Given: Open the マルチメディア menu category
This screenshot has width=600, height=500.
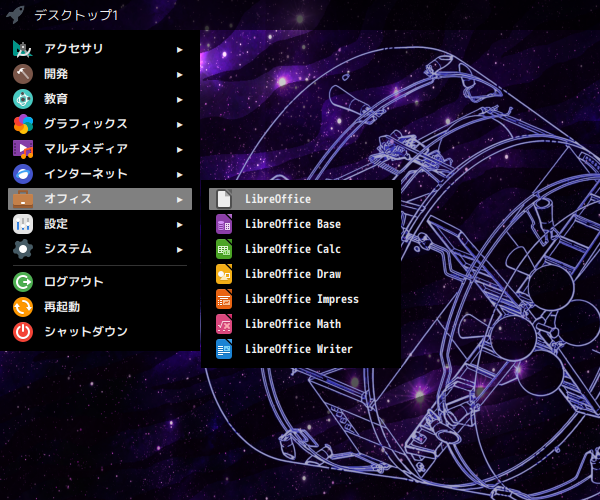Looking at the screenshot, I should pyautogui.click(x=100, y=149).
